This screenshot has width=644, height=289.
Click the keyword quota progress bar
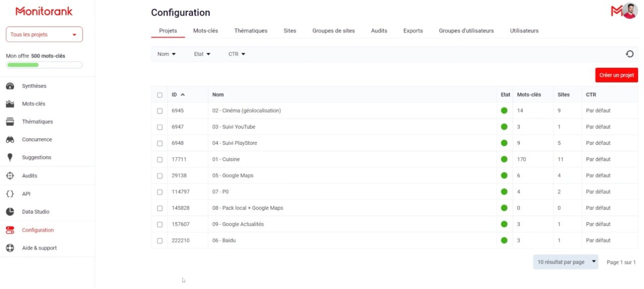[44, 65]
